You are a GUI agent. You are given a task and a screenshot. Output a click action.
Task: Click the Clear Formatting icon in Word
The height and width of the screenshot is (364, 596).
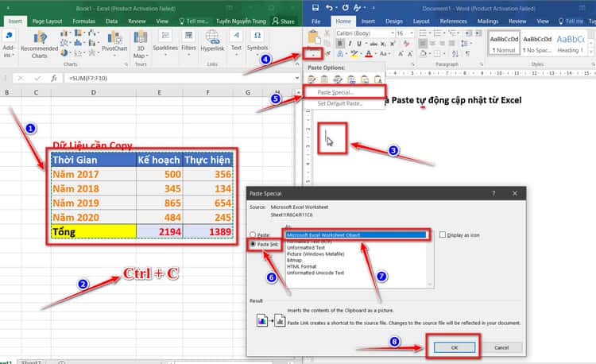pos(407,44)
